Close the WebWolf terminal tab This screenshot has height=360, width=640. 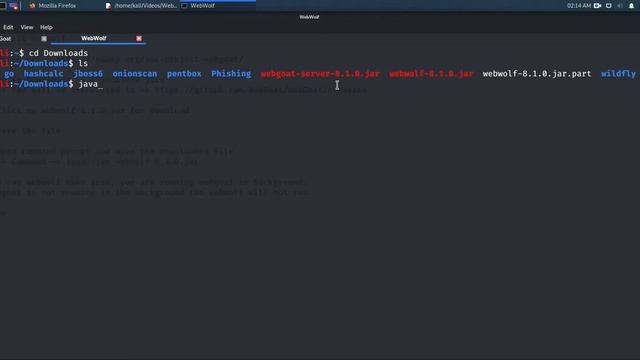pyautogui.click(x=139, y=38)
